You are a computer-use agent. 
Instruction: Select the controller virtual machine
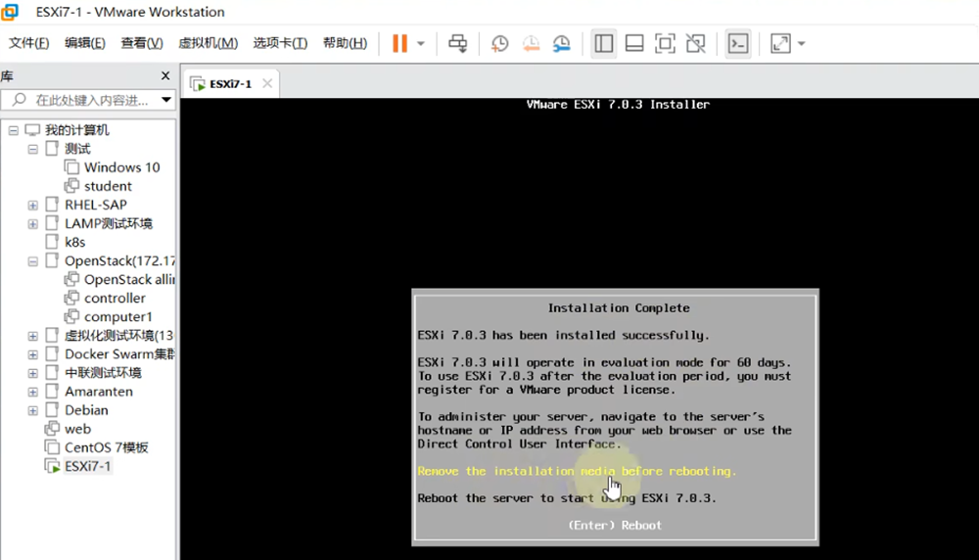115,298
